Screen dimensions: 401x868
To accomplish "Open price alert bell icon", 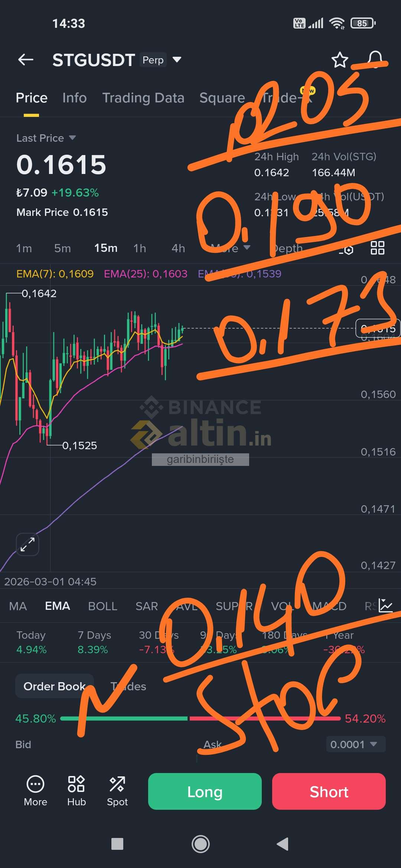I will [375, 59].
